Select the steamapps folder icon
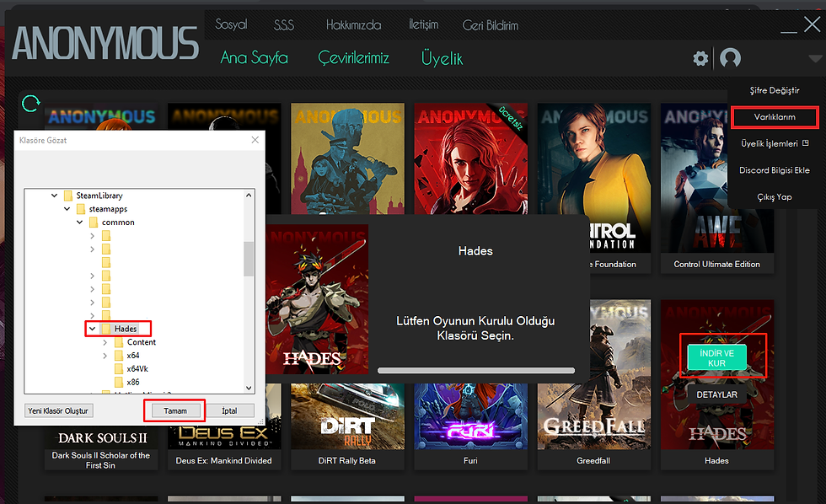The height and width of the screenshot is (504, 826). (x=81, y=209)
